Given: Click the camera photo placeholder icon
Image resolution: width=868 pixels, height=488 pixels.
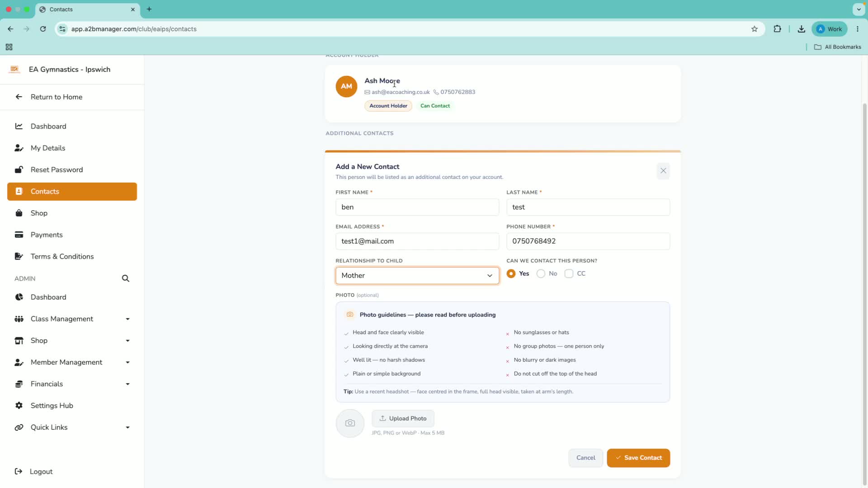Looking at the screenshot, I should tap(350, 423).
